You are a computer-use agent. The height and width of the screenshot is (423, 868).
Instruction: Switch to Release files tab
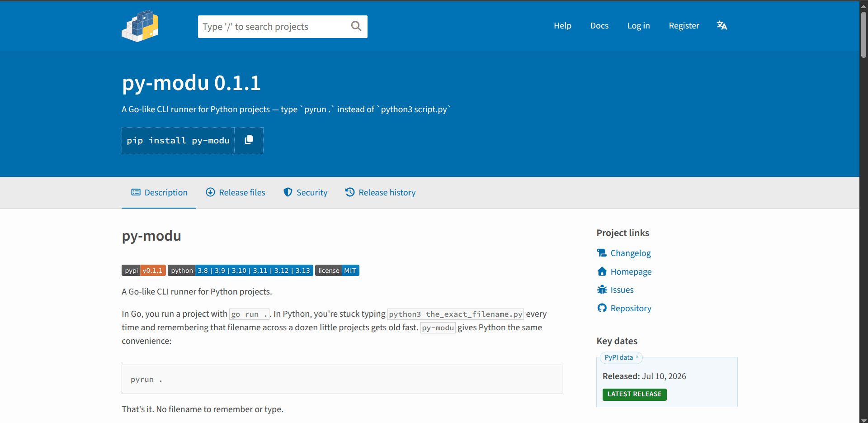[x=236, y=193]
